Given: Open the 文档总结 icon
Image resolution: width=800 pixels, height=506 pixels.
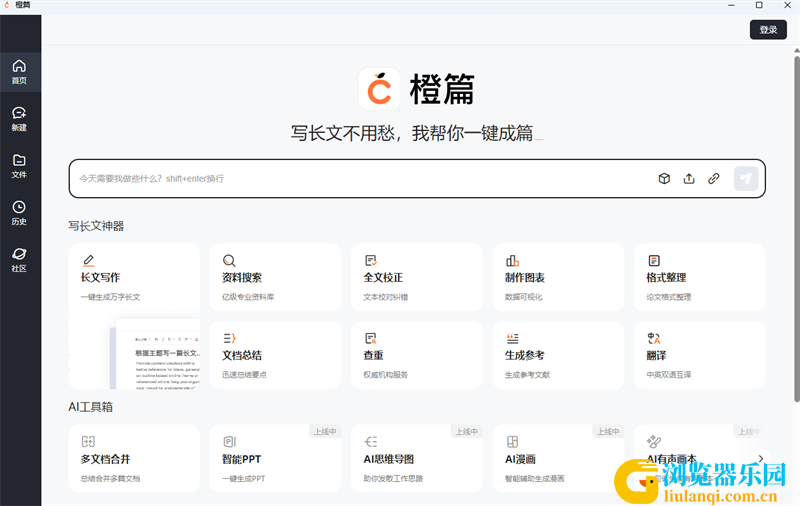Looking at the screenshot, I should (229, 338).
